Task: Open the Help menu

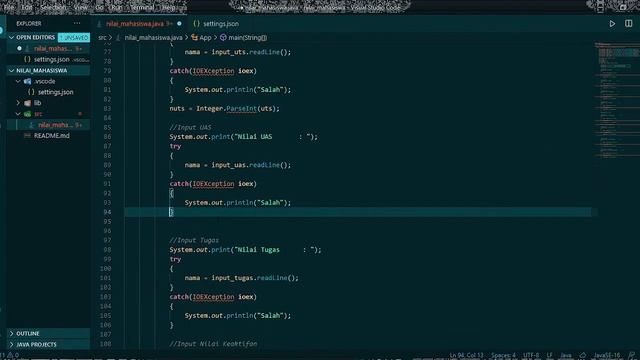Action: click(168, 7)
